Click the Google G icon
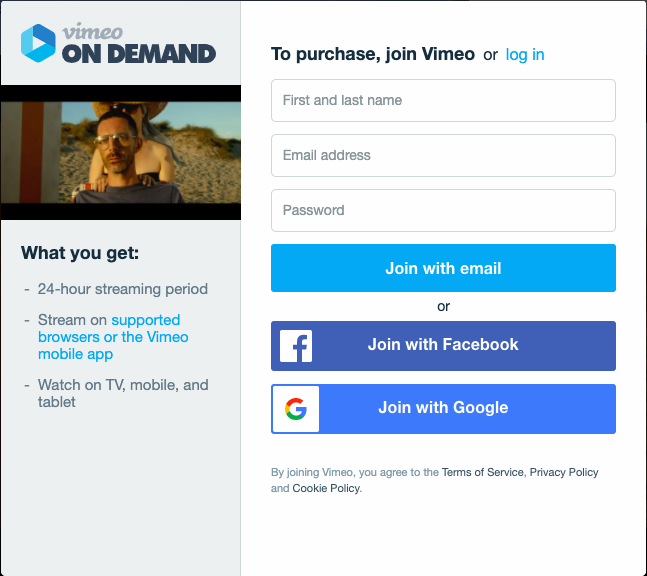Screen dimensions: 647x576 point(296,409)
